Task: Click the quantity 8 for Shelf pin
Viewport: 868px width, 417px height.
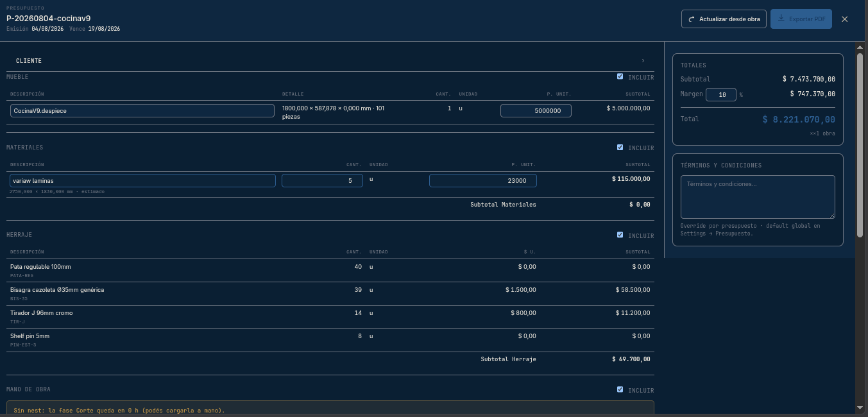Action: pyautogui.click(x=360, y=336)
